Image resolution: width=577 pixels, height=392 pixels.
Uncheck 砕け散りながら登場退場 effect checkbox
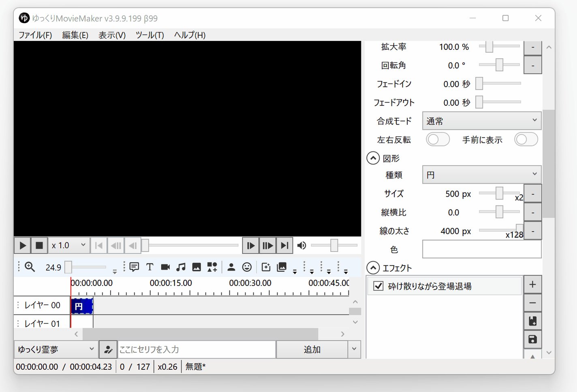pyautogui.click(x=378, y=286)
